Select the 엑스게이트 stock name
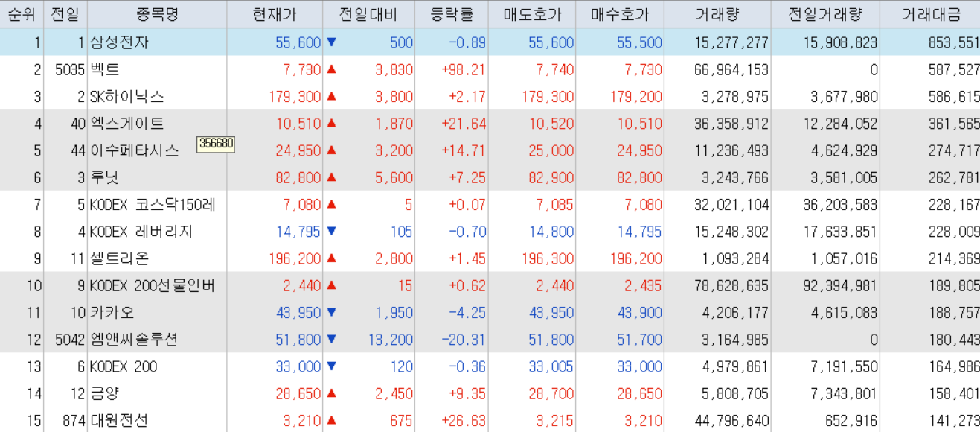980x432 pixels. [x=126, y=124]
